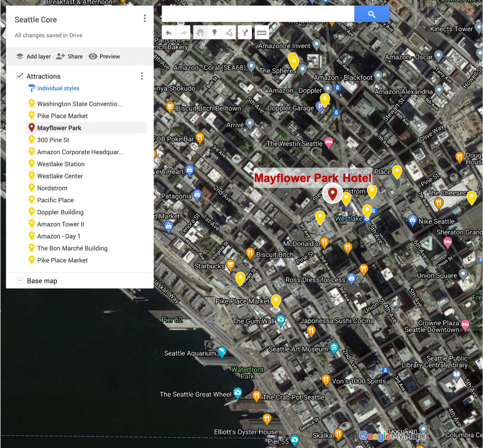The image size is (483, 448).
Task: Click the redo arrow in map toolbar
Action: tap(183, 33)
